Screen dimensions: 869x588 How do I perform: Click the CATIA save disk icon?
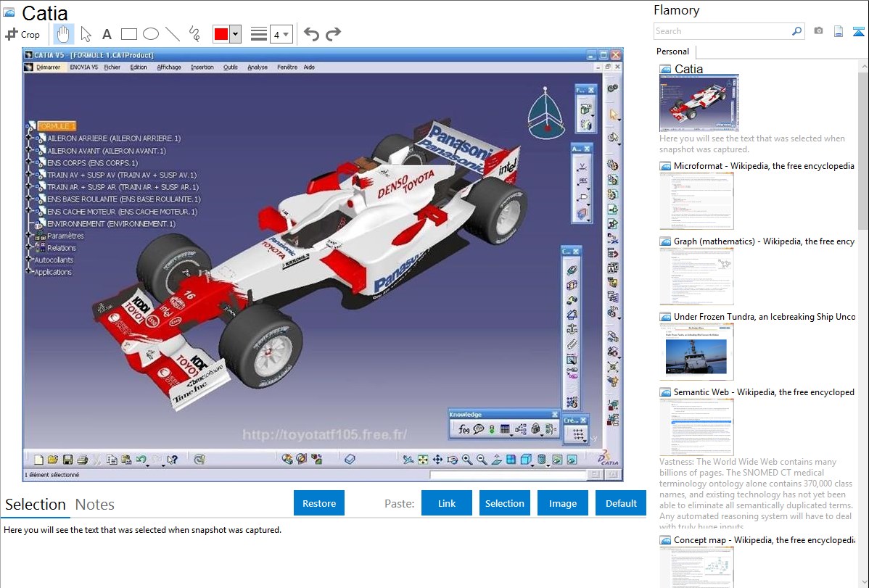(x=67, y=460)
